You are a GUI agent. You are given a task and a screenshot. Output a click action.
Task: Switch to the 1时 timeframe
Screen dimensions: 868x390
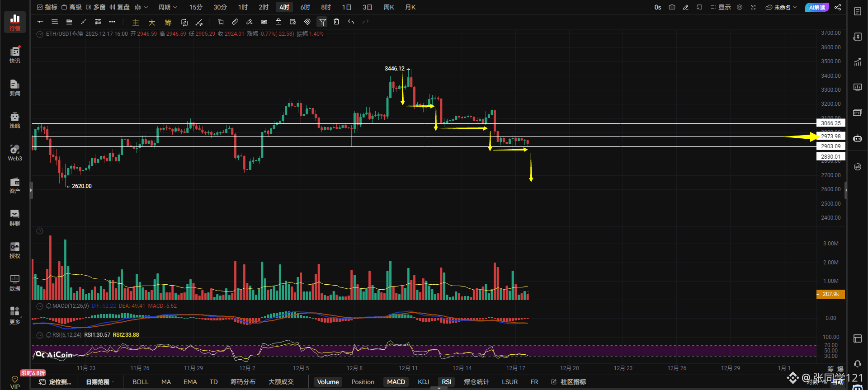coord(243,7)
